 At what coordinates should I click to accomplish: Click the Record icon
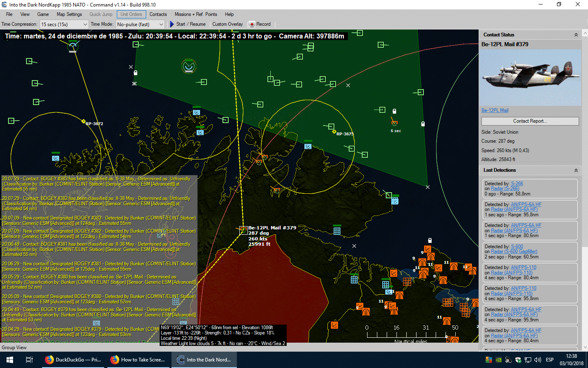[x=252, y=24]
